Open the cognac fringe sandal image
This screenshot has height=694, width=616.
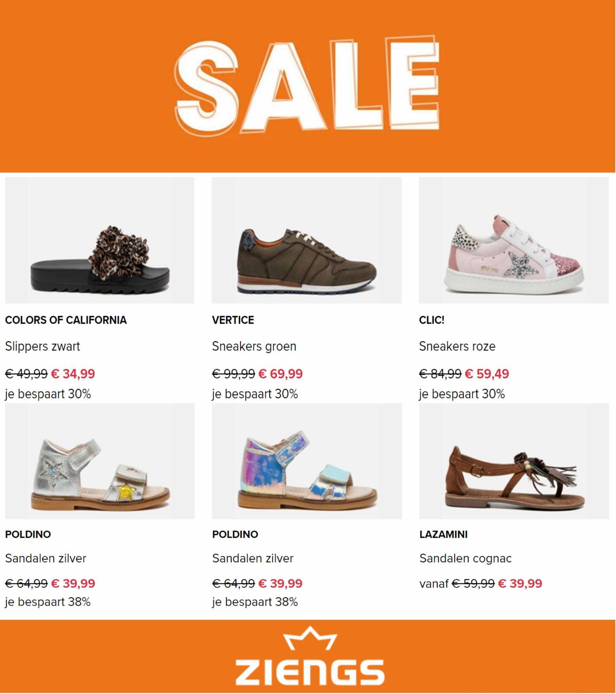(x=514, y=461)
